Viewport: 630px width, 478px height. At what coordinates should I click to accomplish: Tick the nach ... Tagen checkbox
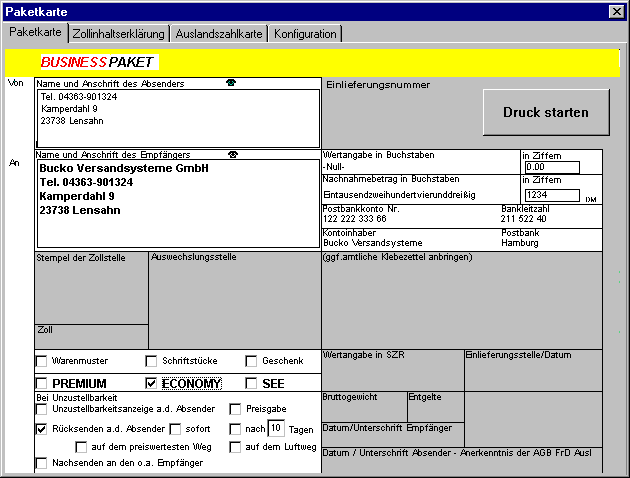235,429
